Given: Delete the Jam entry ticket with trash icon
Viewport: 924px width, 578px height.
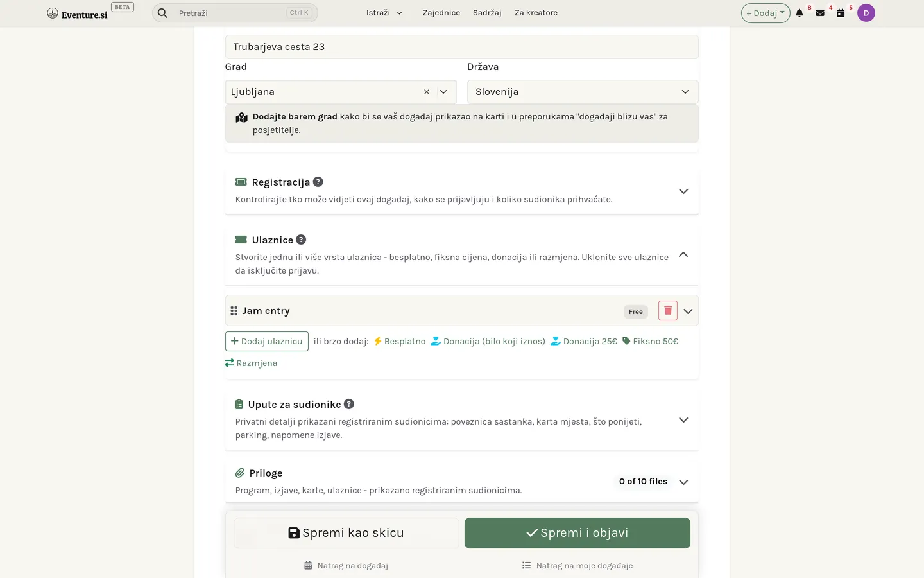Looking at the screenshot, I should (x=668, y=311).
